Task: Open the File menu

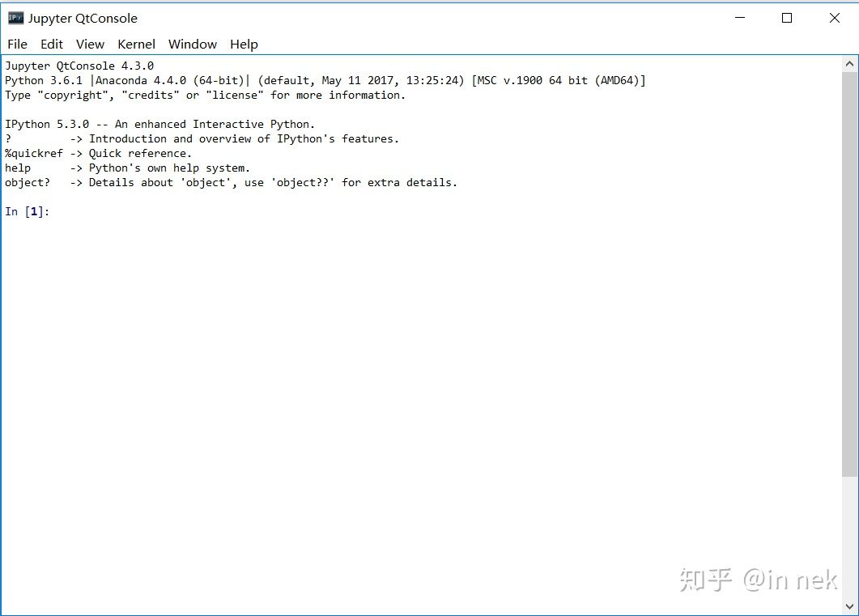Action: point(17,45)
